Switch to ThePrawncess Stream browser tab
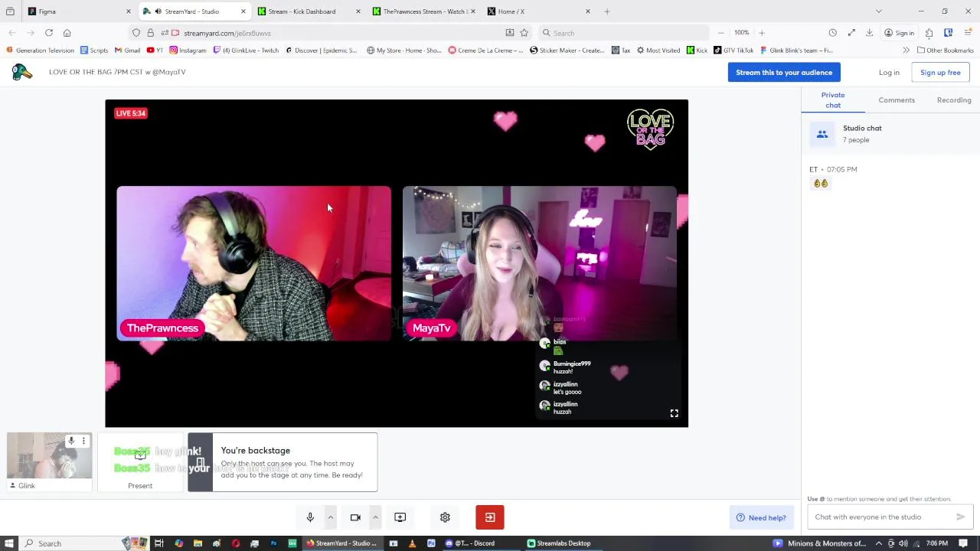 point(423,11)
